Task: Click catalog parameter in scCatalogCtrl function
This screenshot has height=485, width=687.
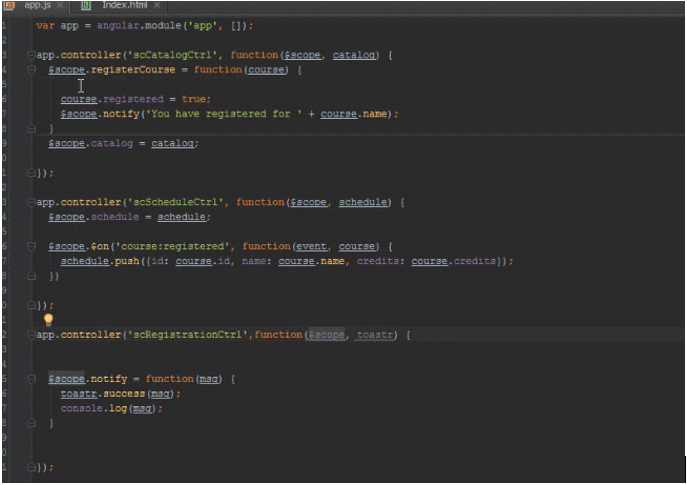Action: [x=354, y=55]
